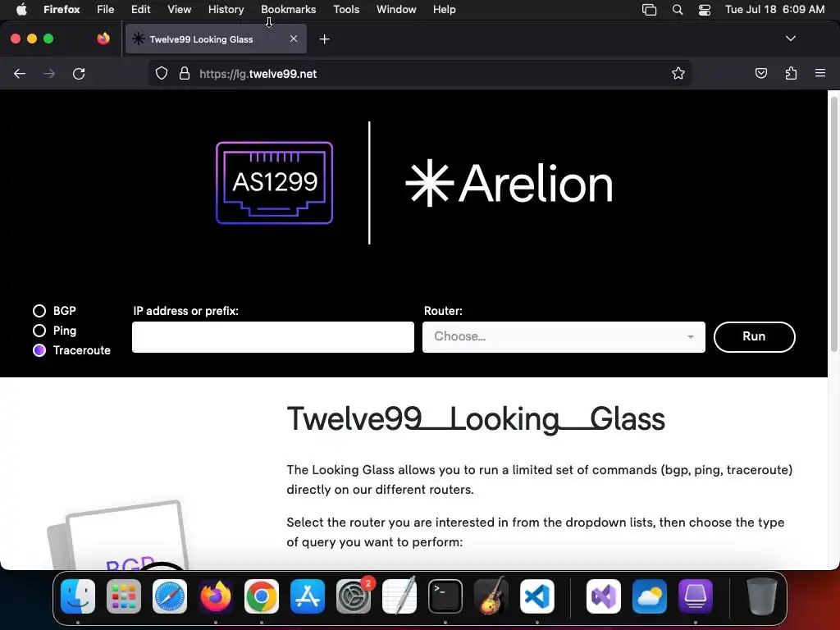Open Finder from the Dock

pos(78,596)
